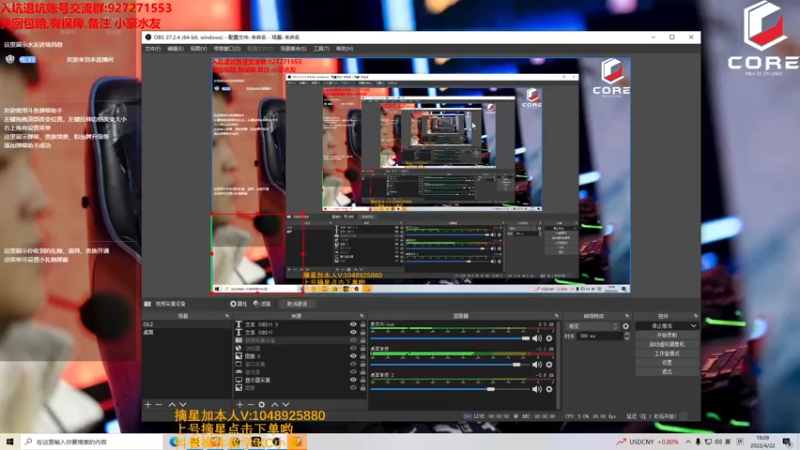Viewport: 800px width, 450px height.
Task: Open the 停靠窗口(D) menu
Action: 227,48
